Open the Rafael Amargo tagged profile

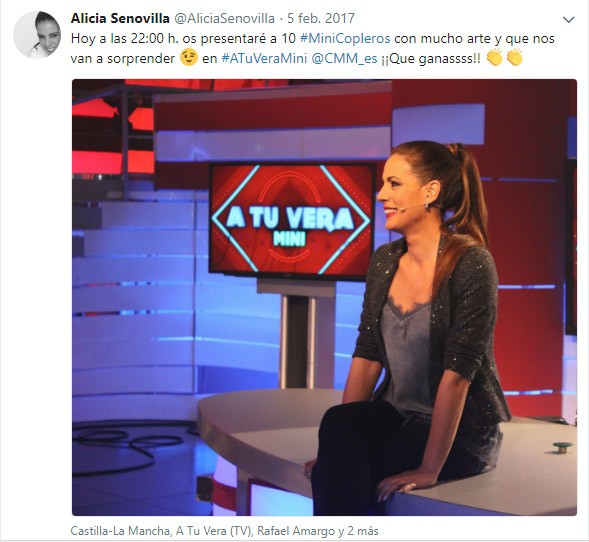(296, 531)
